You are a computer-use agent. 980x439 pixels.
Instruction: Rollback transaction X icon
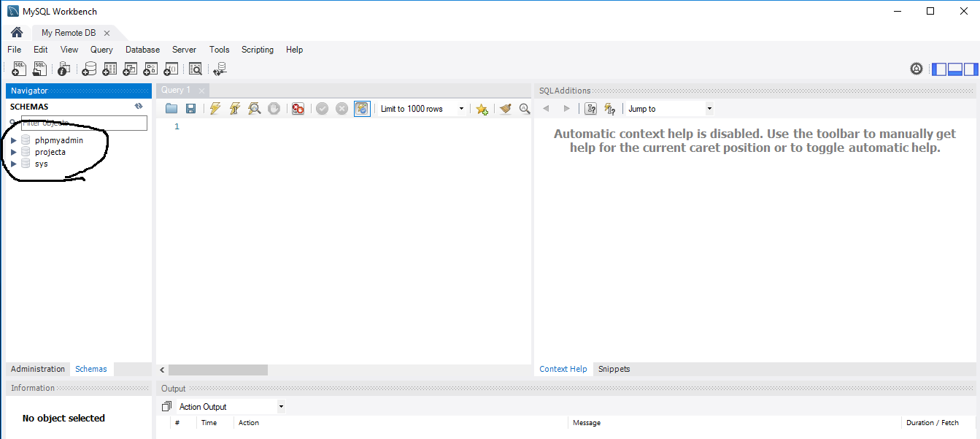pos(342,109)
